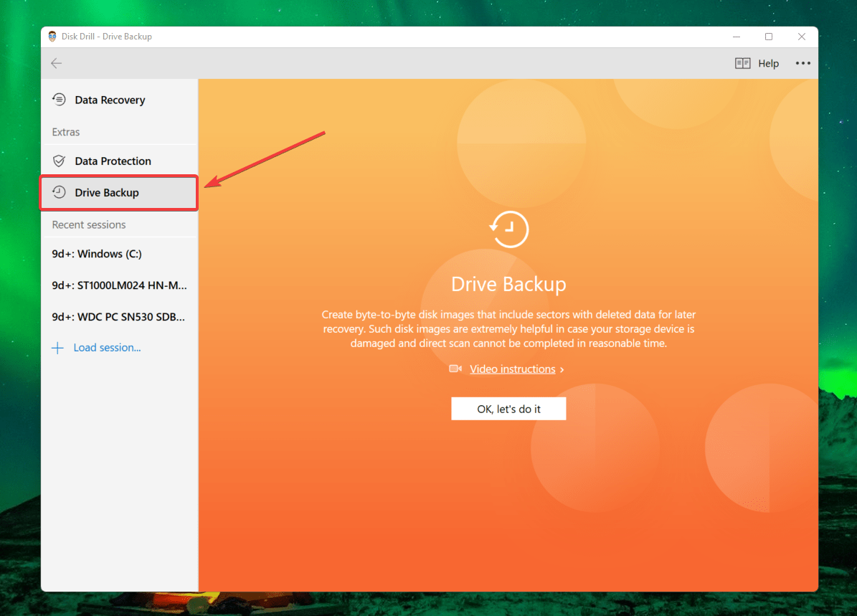The height and width of the screenshot is (616, 857).
Task: Click the Recent sessions heading
Action: pyautogui.click(x=88, y=224)
